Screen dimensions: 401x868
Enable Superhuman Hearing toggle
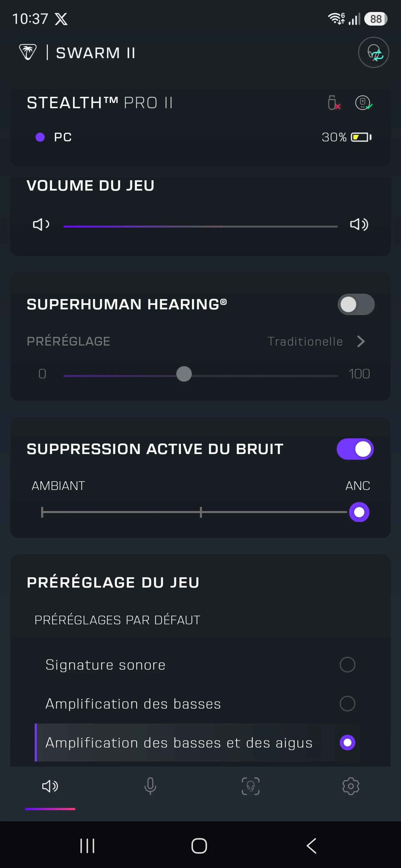(x=356, y=304)
